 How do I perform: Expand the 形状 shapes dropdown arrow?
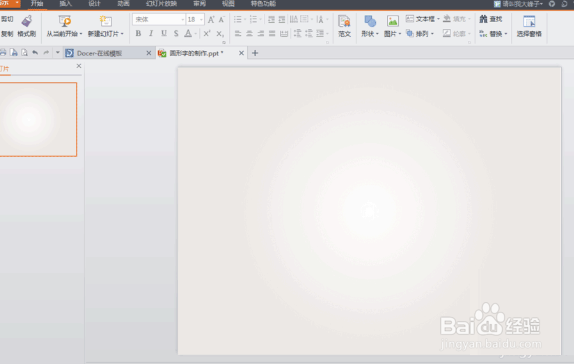(x=377, y=34)
